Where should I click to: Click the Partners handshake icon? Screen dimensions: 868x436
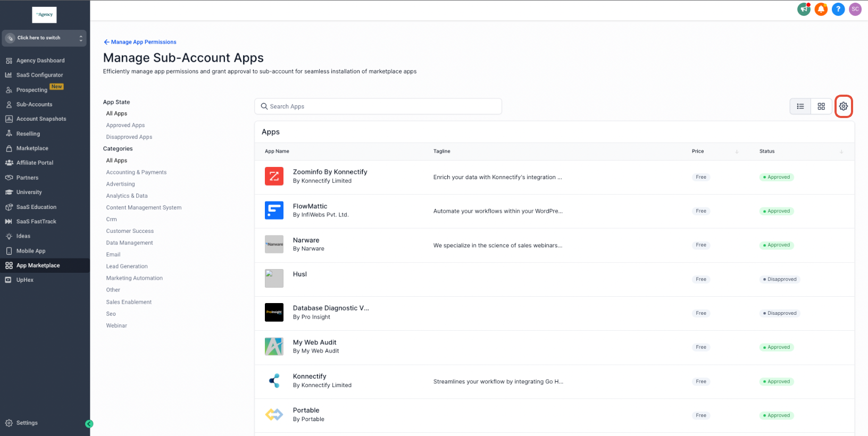click(9, 178)
